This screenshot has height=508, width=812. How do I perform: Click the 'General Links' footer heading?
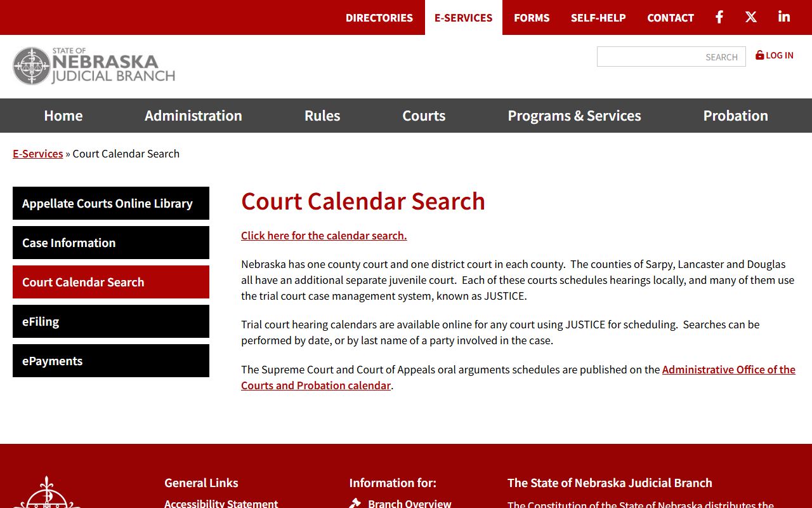201,483
